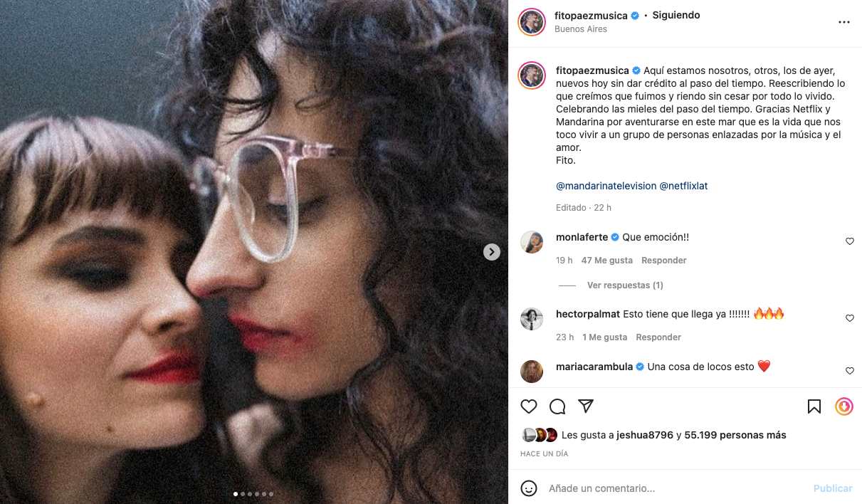Open the post options with the three-dot icon
862x504 pixels.
(844, 21)
